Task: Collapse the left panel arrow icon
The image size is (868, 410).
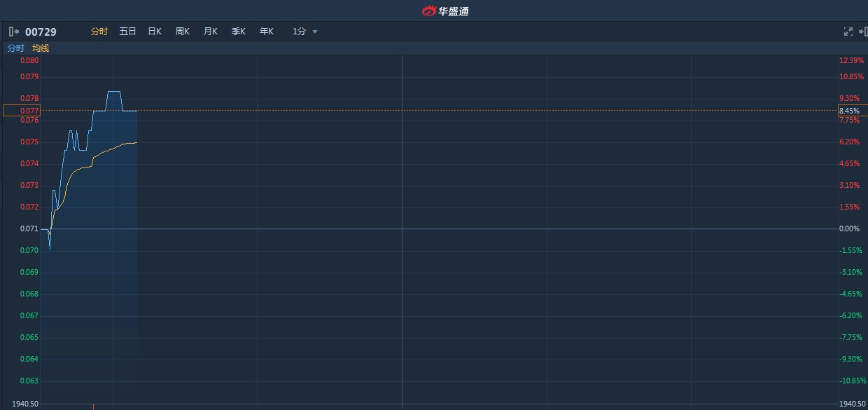Action: click(14, 32)
